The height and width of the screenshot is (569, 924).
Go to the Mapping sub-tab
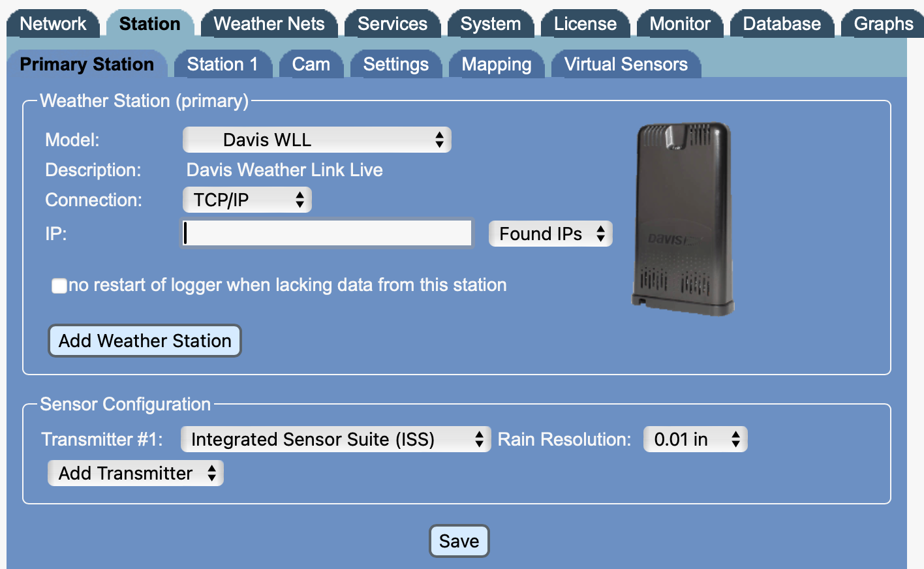click(x=497, y=64)
